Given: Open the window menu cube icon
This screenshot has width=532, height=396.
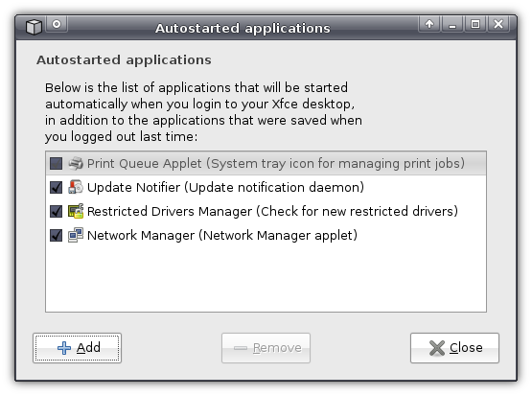Looking at the screenshot, I should click(34, 27).
